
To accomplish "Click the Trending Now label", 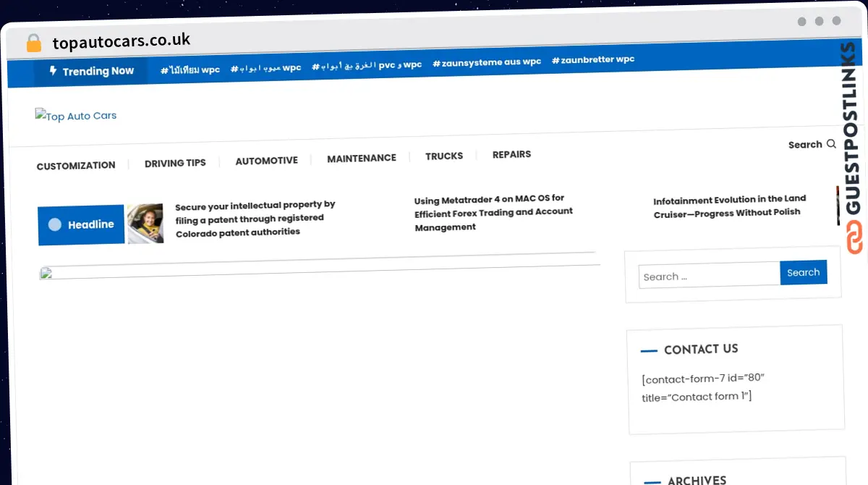I will point(98,71).
